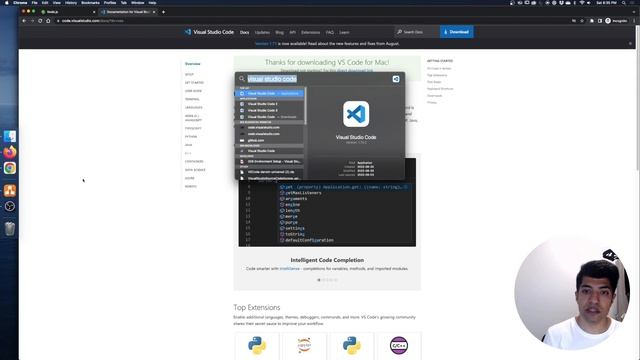Open the API page in site navigation
Screen dimensions: 640x360
(293, 32)
